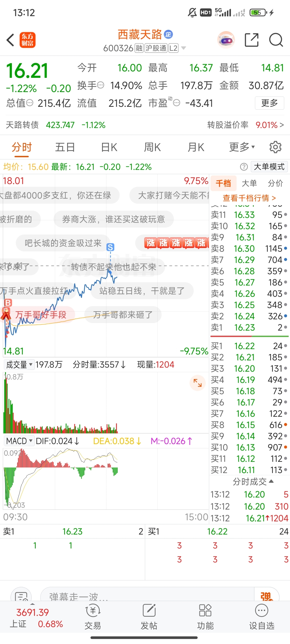Open the 东方财富 logo icon
290x644 pixels.
pos(27,40)
